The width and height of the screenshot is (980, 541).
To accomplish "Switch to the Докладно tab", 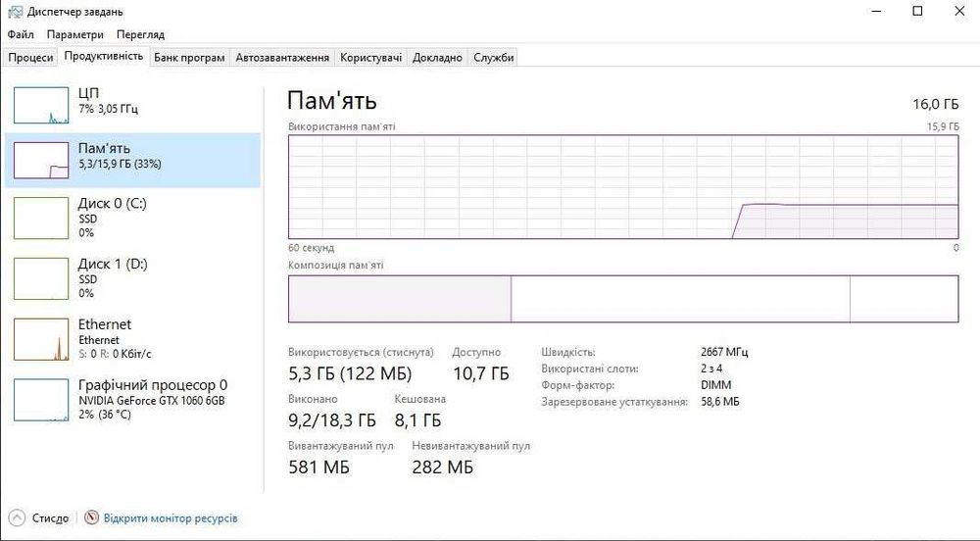I will 437,58.
